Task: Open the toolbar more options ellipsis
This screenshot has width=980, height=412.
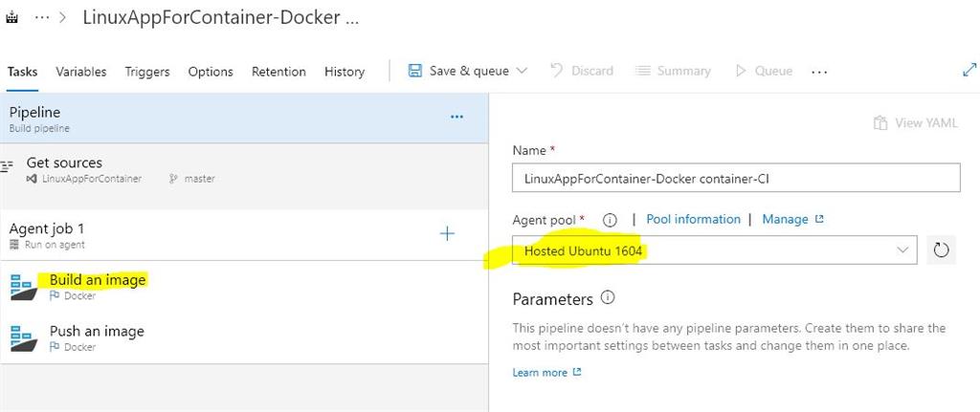Action: pos(818,72)
